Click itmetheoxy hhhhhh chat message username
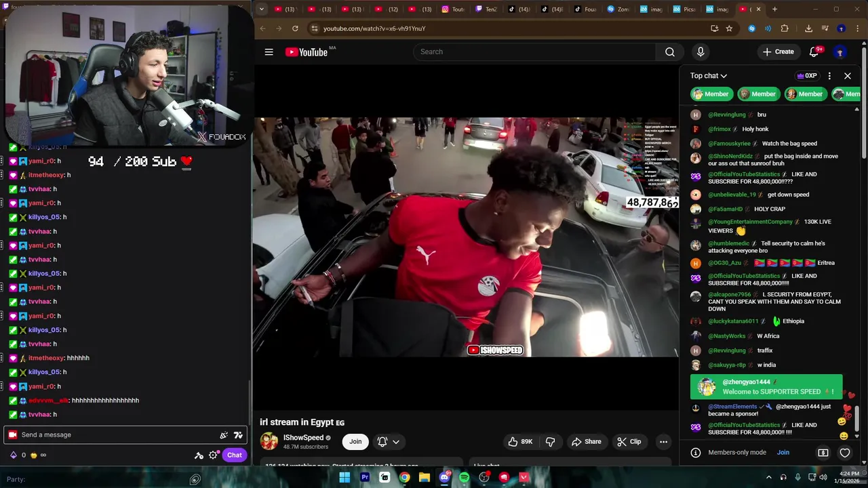 coord(47,358)
